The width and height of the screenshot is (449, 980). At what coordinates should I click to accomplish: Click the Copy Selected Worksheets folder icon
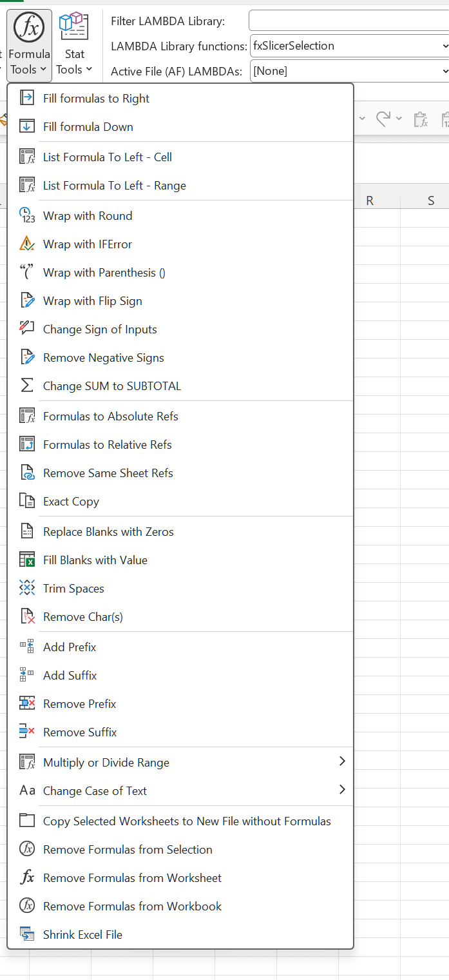coord(27,821)
